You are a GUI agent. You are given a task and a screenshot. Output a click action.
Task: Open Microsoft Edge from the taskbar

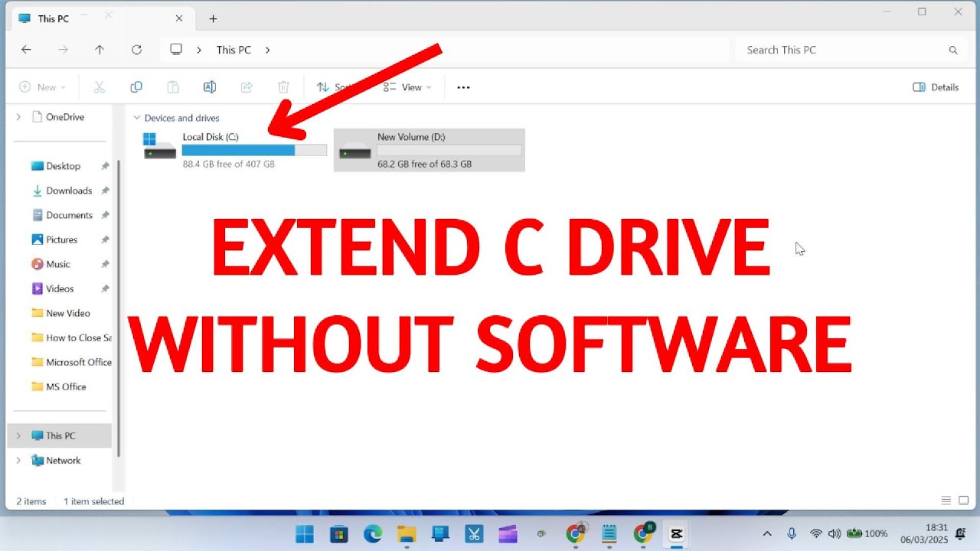coord(373,533)
